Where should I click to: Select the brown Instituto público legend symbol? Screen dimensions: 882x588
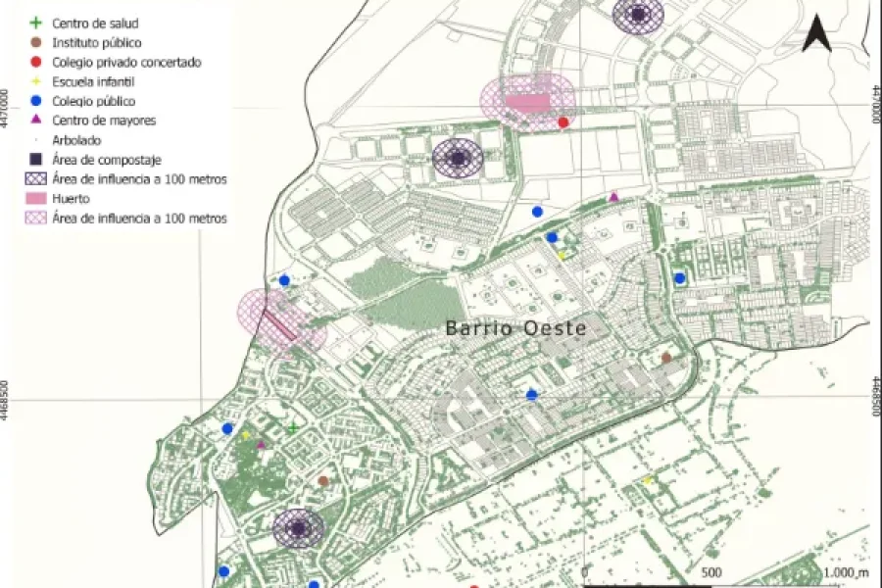click(36, 42)
